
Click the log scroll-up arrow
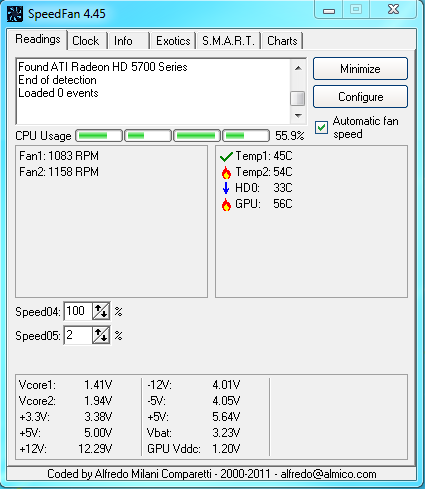(298, 68)
